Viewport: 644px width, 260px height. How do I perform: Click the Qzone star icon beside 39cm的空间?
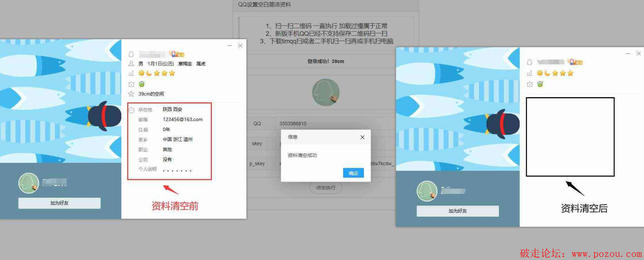click(131, 94)
